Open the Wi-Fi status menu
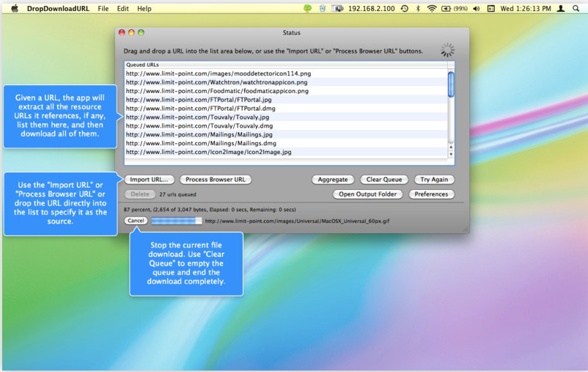Screen dimensions: 588x372 coord(432,8)
